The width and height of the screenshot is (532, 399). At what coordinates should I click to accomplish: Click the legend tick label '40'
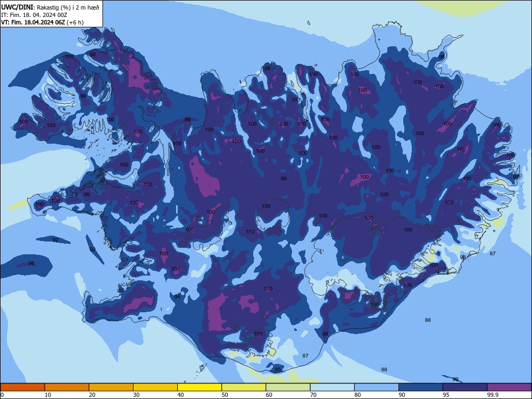180,395
